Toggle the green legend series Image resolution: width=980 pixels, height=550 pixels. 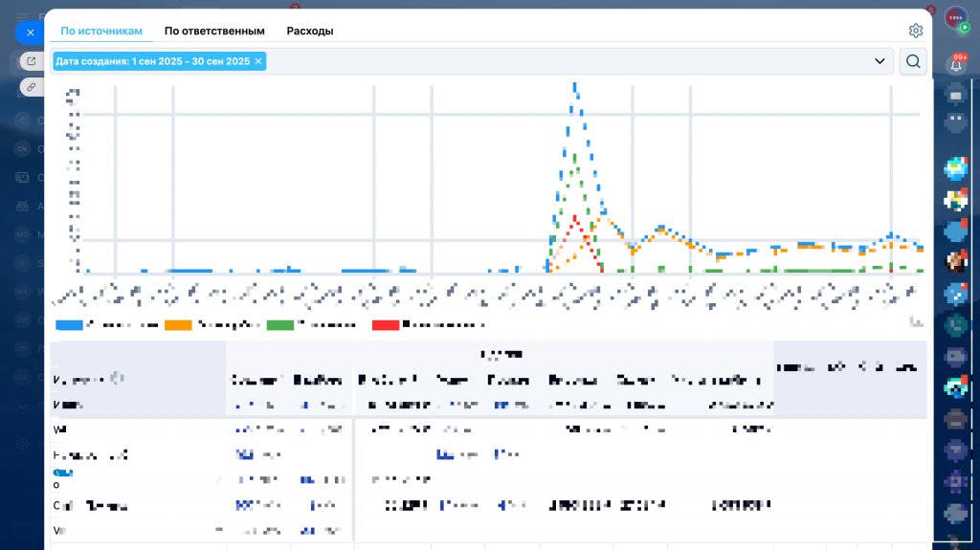[280, 325]
